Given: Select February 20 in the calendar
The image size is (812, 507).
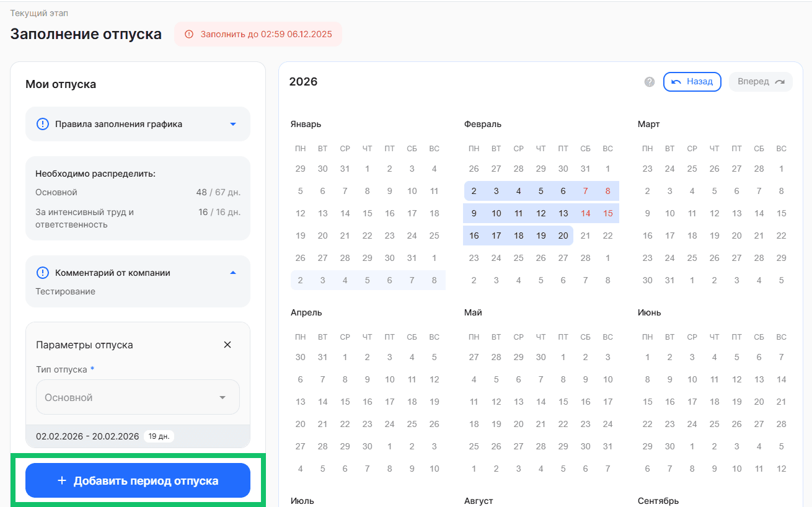Looking at the screenshot, I should (x=563, y=236).
